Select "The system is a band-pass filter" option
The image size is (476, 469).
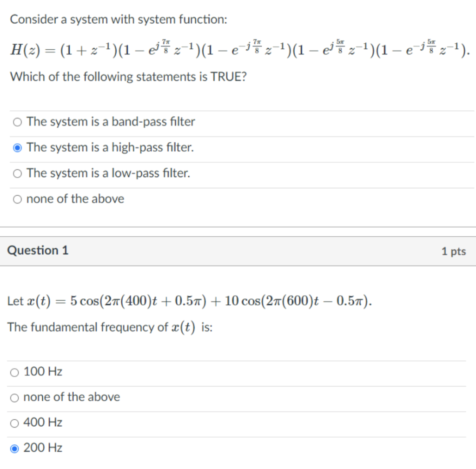point(17,122)
